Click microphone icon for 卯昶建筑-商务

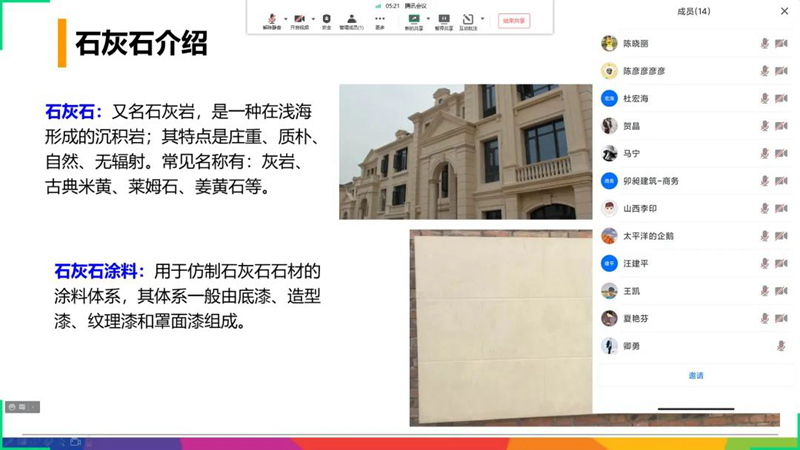[765, 181]
